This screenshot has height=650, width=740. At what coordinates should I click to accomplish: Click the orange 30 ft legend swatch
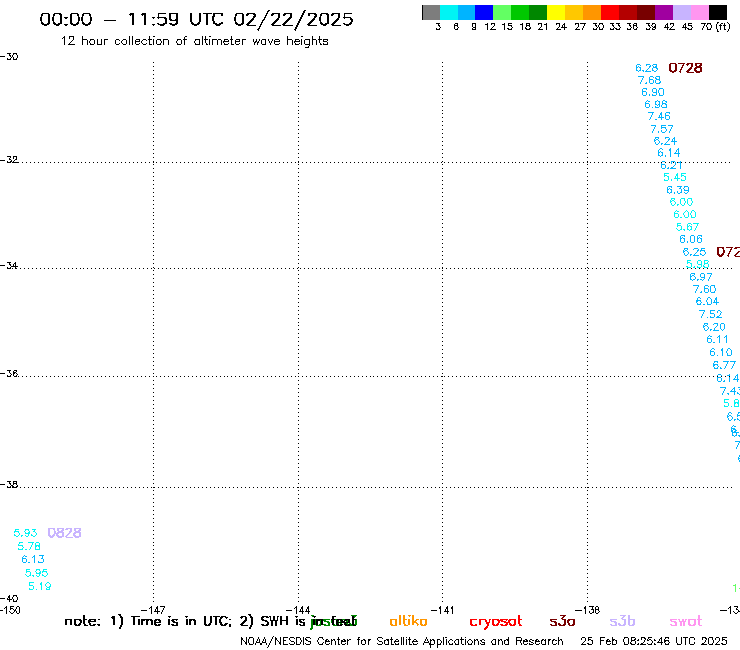[x=592, y=12]
